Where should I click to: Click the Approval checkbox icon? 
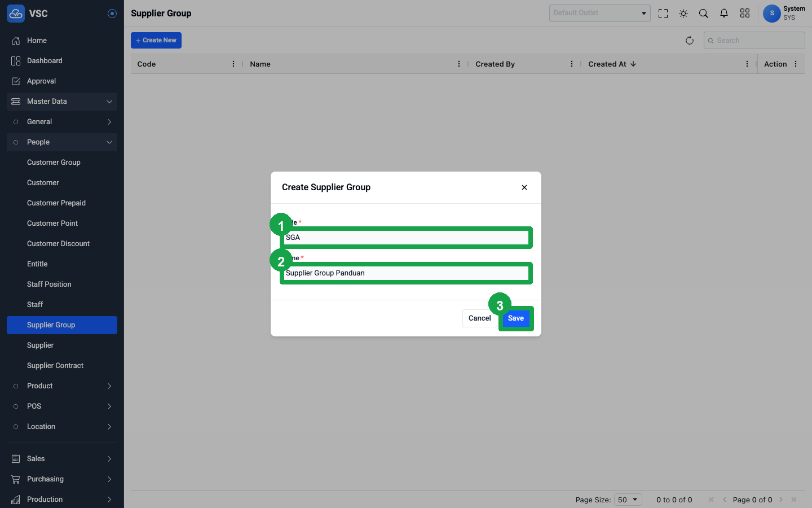(16, 81)
